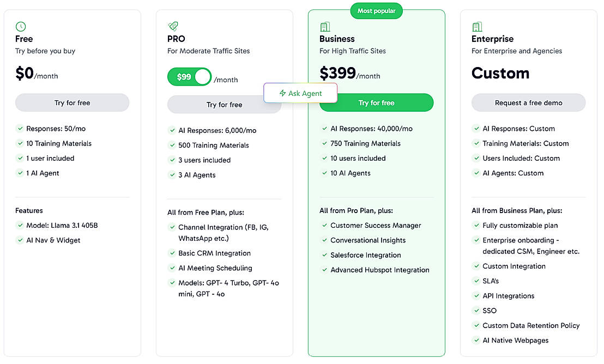
Task: Click checkmark next to Model: Llama 3.1 405B
Action: click(x=20, y=226)
